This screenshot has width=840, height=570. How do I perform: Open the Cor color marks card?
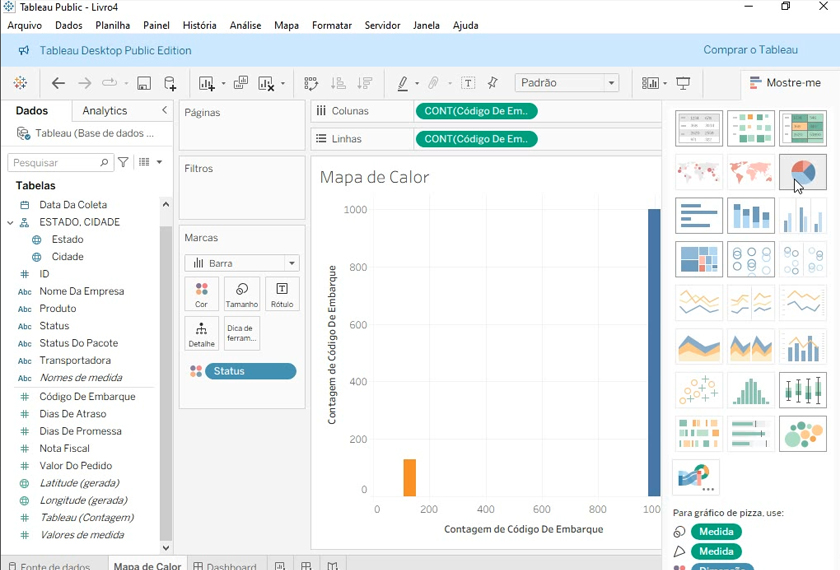(x=201, y=294)
